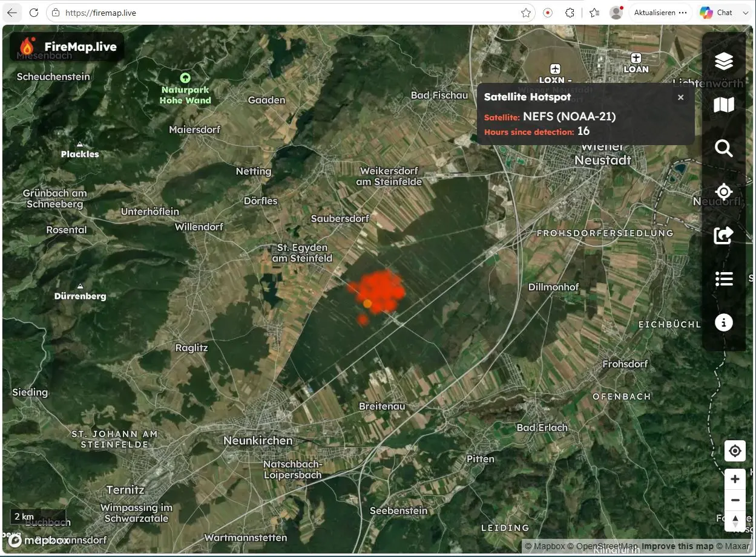Open the basemap style selector icon
Image resolution: width=756 pixels, height=557 pixels.
click(723, 105)
